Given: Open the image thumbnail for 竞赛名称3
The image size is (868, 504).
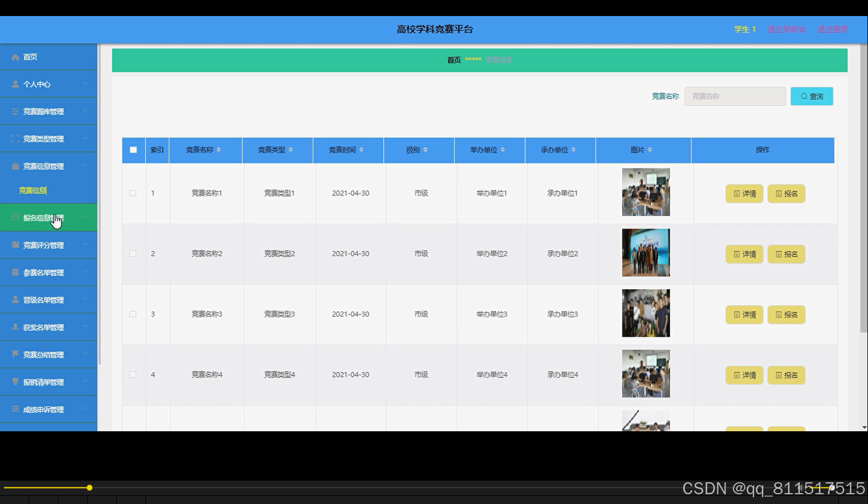Looking at the screenshot, I should tap(646, 313).
